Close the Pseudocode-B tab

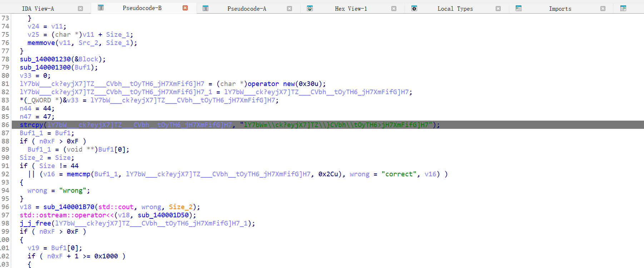185,8
